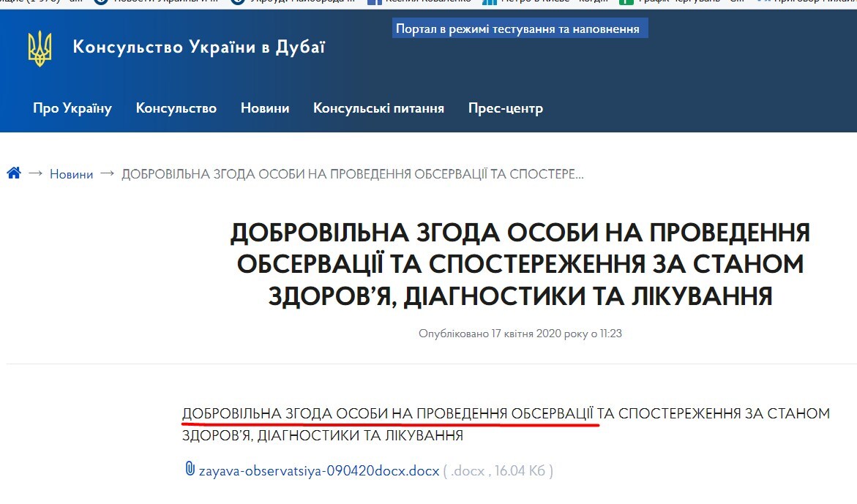Click the home icon in the breadcrumb trail
The image size is (857, 504).
tap(13, 173)
